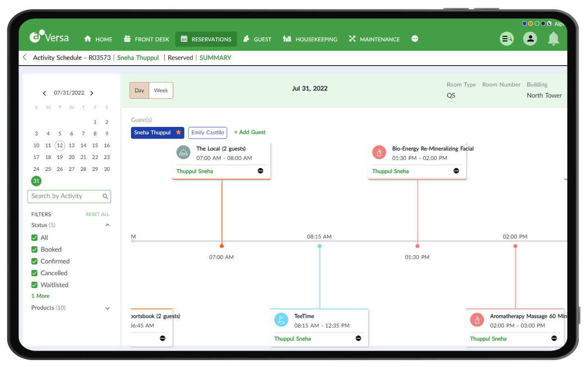588x367 pixels.
Task: Open options on Aromatherapy Massage card
Action: coord(554,338)
